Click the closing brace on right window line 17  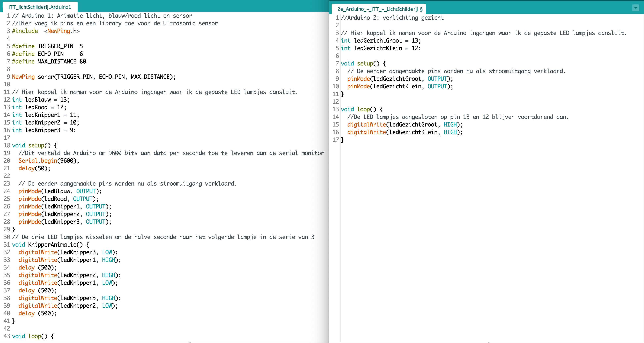click(x=343, y=140)
